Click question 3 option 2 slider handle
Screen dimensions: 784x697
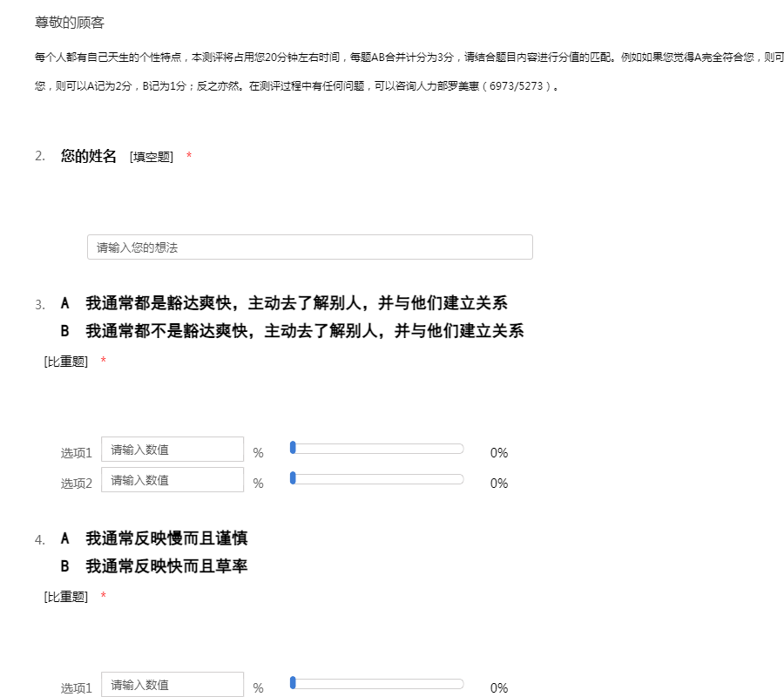[x=293, y=478]
